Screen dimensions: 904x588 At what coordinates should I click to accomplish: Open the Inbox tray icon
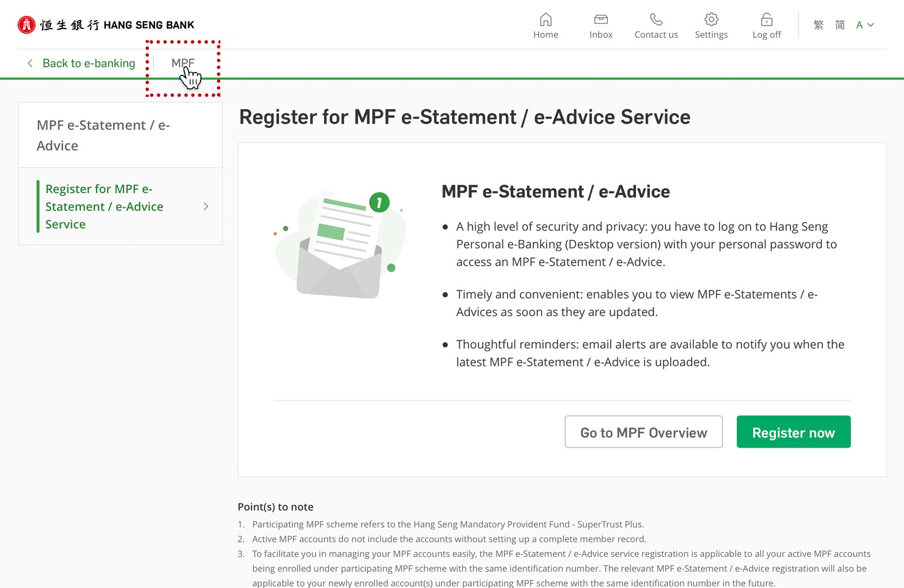click(601, 20)
